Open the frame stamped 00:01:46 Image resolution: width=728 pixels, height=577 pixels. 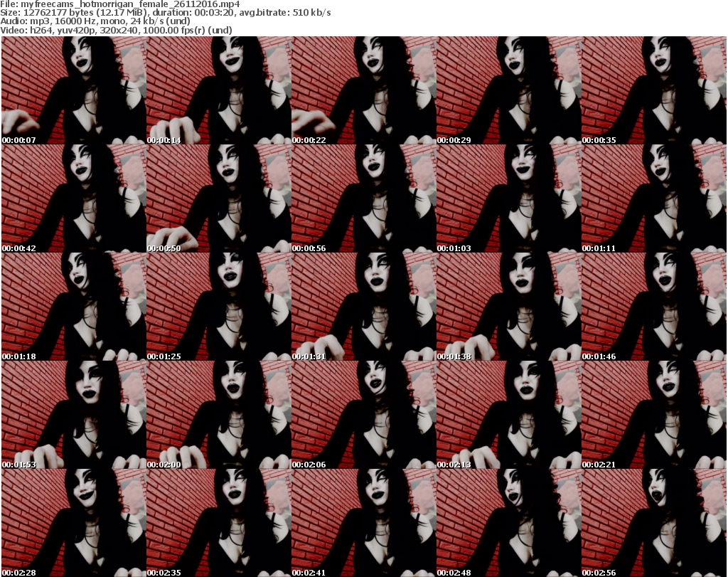[x=653, y=307]
